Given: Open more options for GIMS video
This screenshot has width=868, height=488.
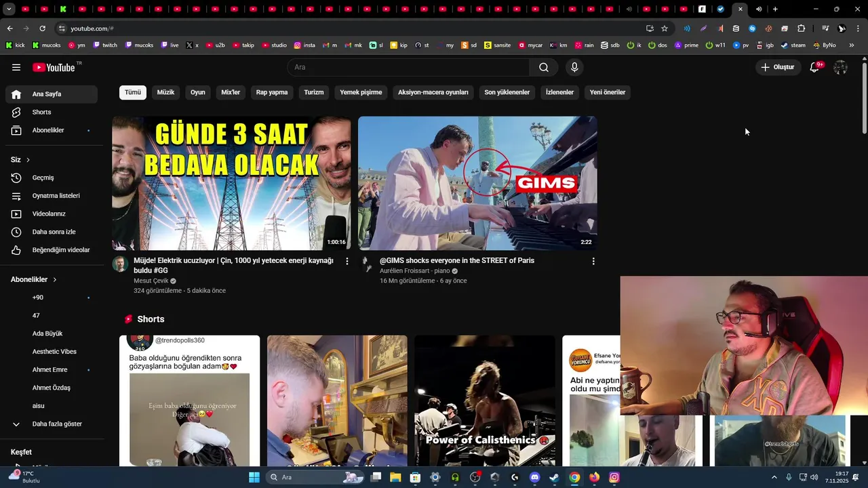Looking at the screenshot, I should coord(593,261).
